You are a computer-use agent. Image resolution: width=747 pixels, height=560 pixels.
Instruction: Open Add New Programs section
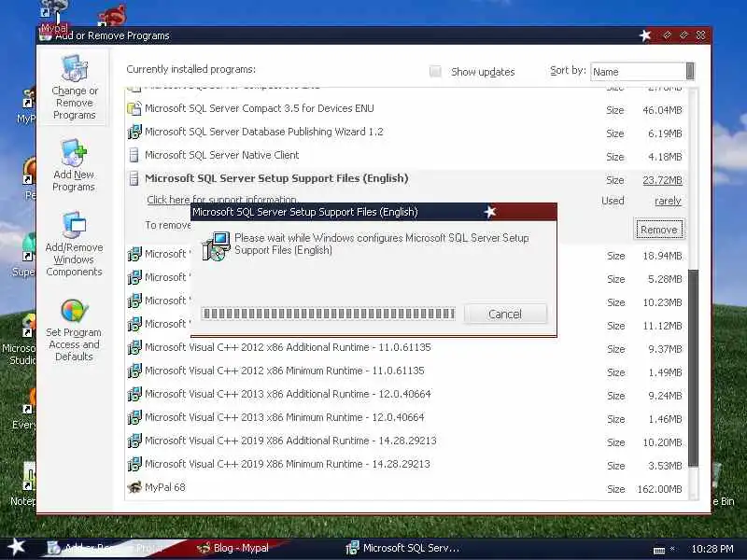point(74,165)
